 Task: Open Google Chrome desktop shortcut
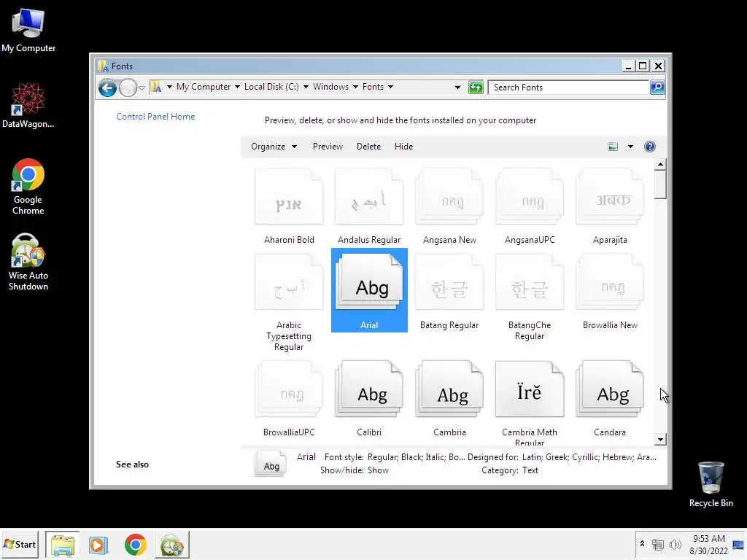(28, 187)
